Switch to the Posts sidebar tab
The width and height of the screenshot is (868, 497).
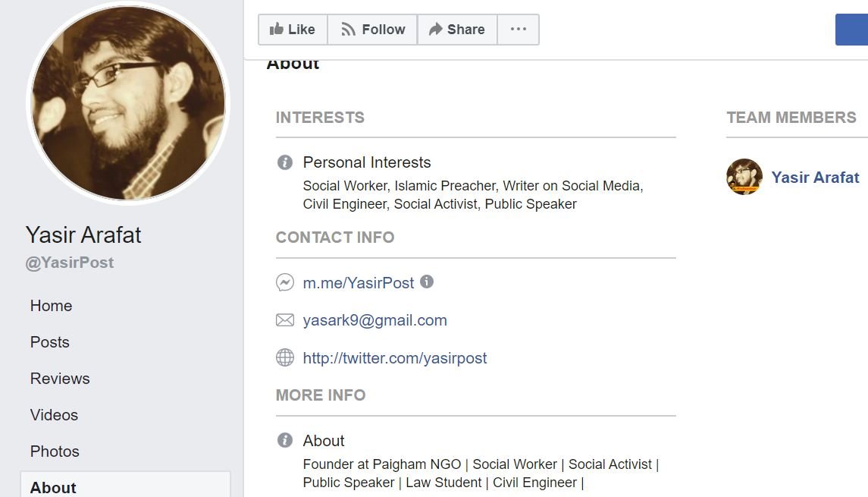point(50,342)
